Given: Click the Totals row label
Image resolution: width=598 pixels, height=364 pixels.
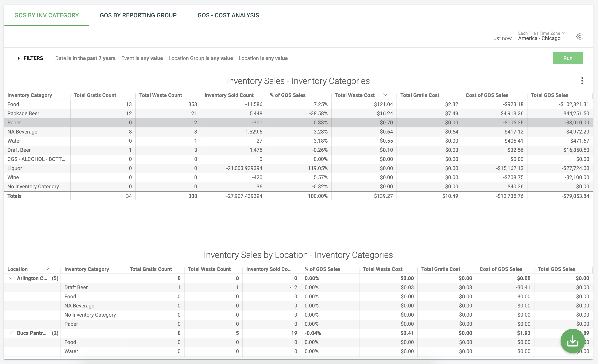Looking at the screenshot, I should pyautogui.click(x=14, y=196).
